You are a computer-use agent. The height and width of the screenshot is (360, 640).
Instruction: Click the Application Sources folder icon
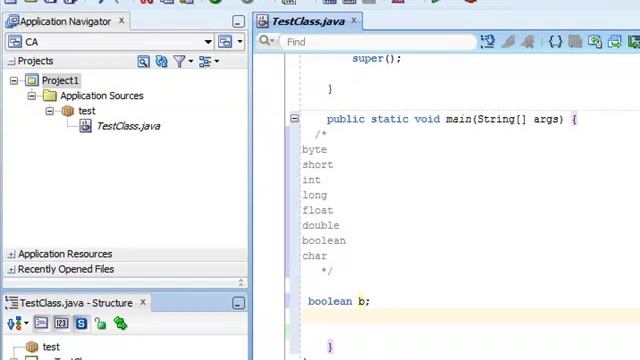click(x=50, y=96)
